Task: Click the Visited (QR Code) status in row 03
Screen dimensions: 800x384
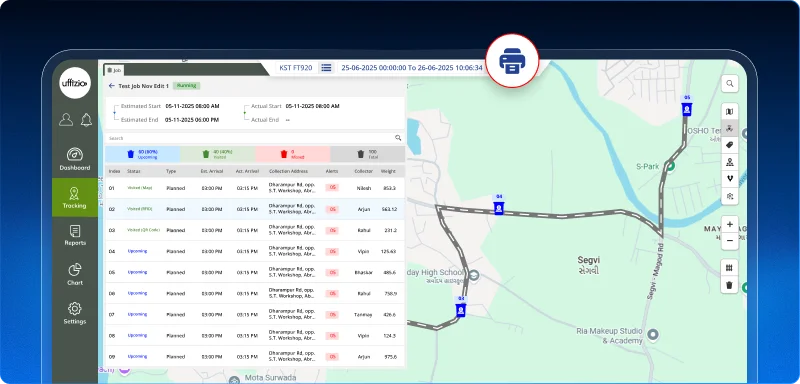Action: (x=143, y=230)
